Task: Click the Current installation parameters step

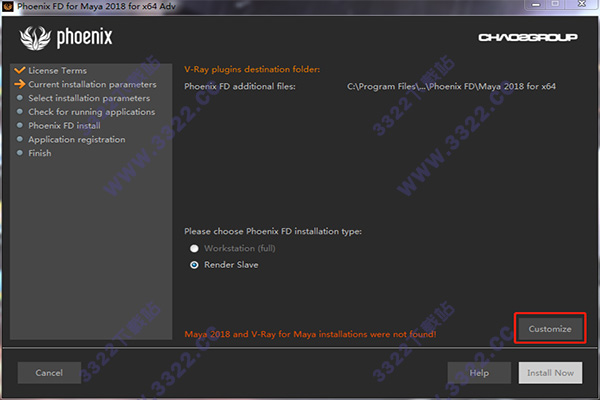Action: pyautogui.click(x=92, y=85)
